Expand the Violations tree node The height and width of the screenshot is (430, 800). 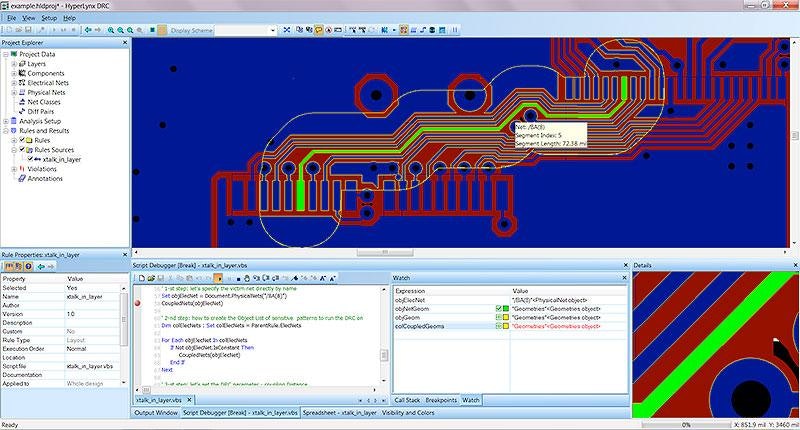[x=14, y=169]
